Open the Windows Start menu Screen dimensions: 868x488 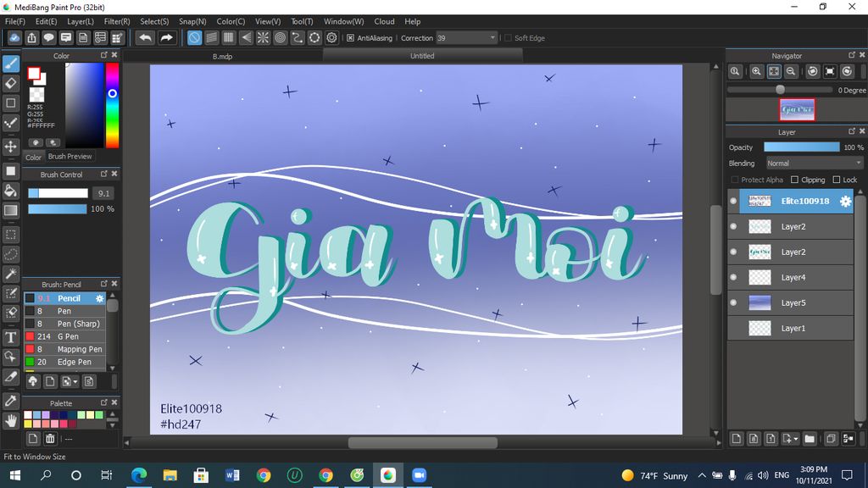[x=15, y=475]
